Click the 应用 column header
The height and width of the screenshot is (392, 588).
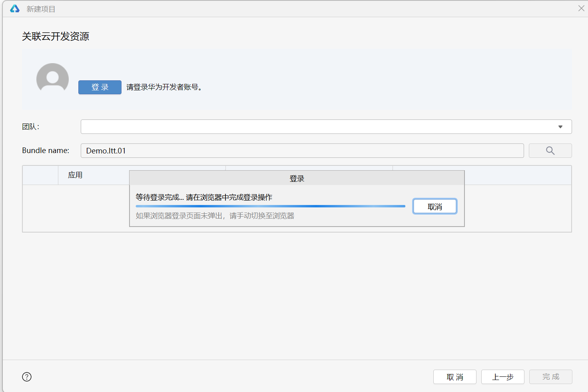75,175
